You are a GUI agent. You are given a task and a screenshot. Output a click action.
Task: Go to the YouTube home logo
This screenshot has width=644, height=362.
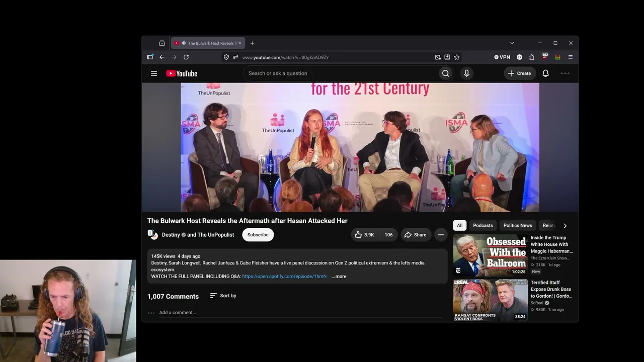[182, 73]
